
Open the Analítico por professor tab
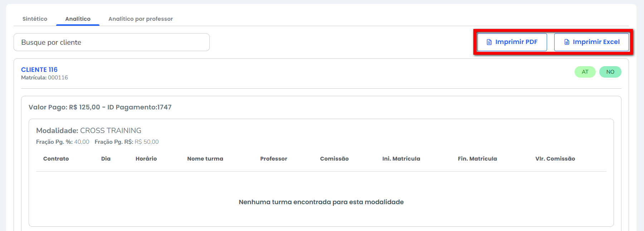click(x=140, y=19)
